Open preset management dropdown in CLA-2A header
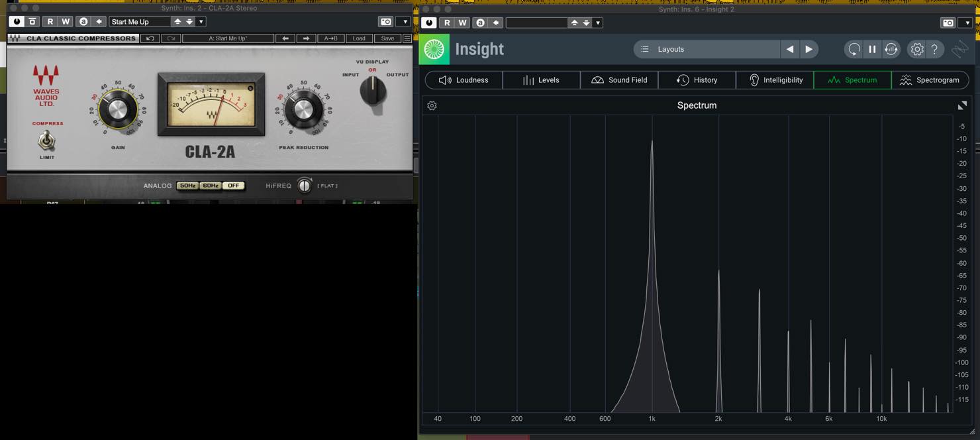This screenshot has width=980, height=440. click(201, 22)
